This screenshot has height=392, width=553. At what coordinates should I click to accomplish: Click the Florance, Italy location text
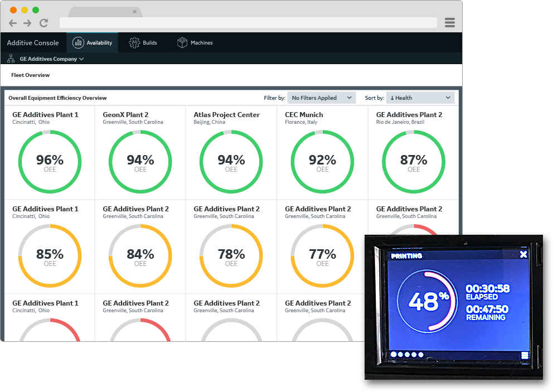coord(301,122)
